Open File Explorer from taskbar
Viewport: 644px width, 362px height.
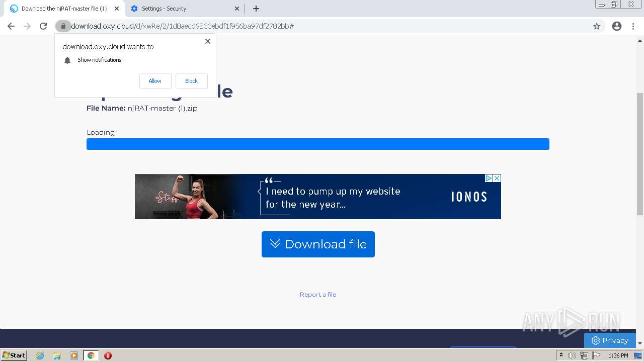coord(57,355)
